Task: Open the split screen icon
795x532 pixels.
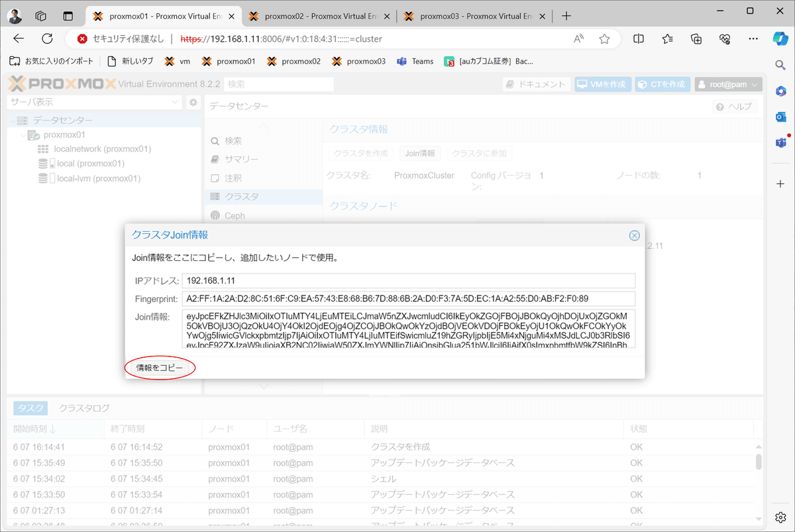Action: tap(639, 39)
